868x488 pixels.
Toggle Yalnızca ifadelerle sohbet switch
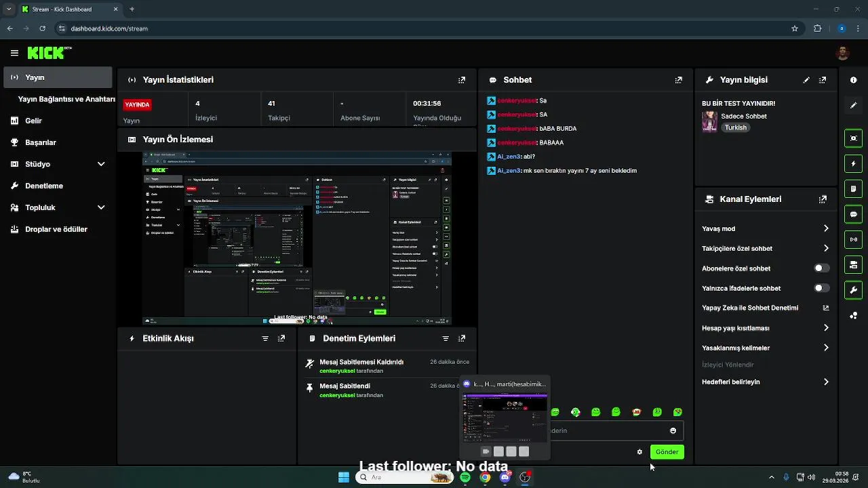tap(821, 288)
